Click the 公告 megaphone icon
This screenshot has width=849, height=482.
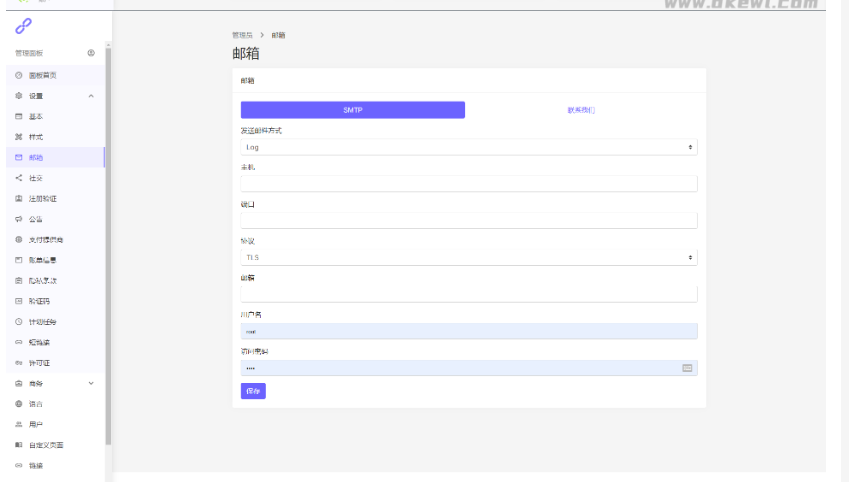[19, 219]
